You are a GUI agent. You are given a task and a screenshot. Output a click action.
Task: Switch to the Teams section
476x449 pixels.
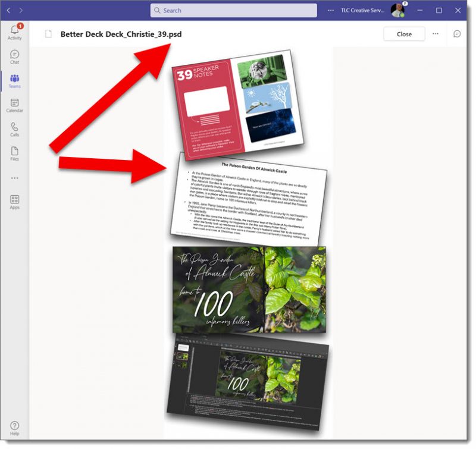14,80
